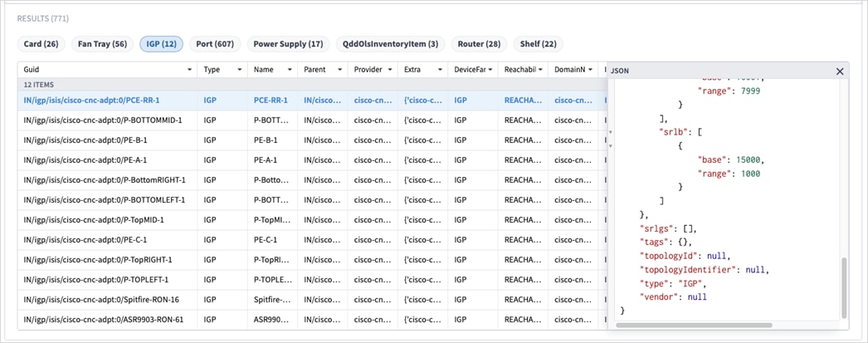Select the Port (607) filter chip
Image resolution: width=868 pixels, height=343 pixels.
click(215, 44)
